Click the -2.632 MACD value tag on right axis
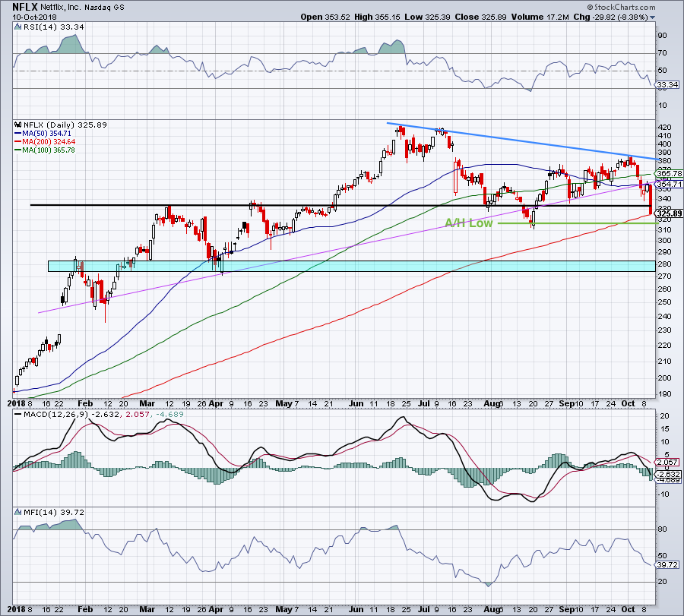The height and width of the screenshot is (616, 684). pos(668,474)
